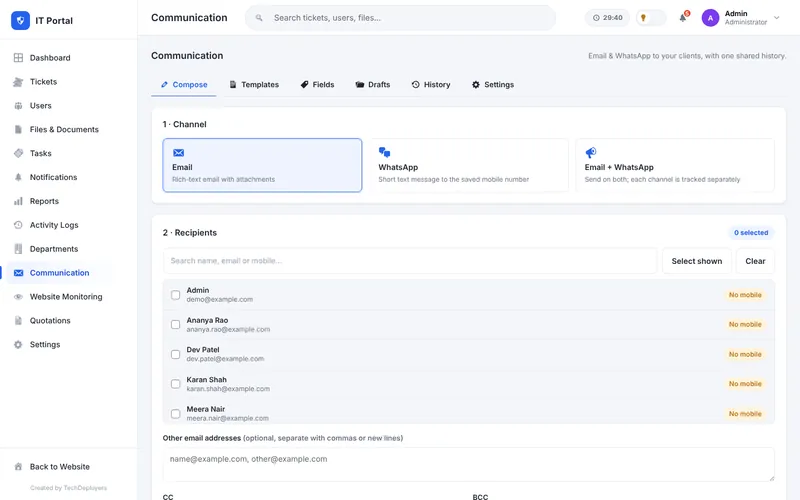This screenshot has height=500, width=800.
Task: Expand the Admin account dropdown chevron
Action: (x=777, y=18)
